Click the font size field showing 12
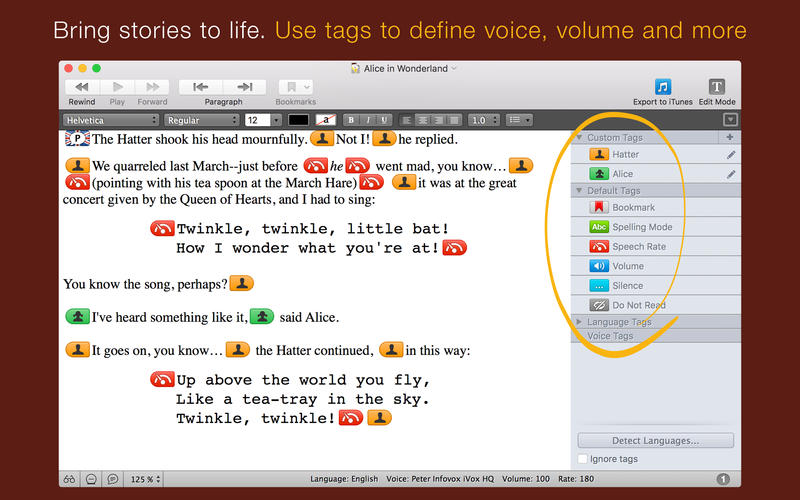Viewport: 800px width, 500px height. [258, 120]
